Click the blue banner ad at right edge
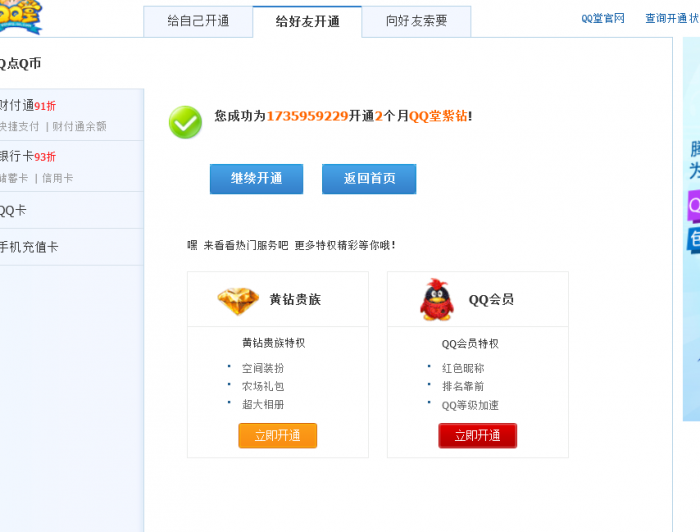Viewport: 700px width, 532px height. [692, 229]
